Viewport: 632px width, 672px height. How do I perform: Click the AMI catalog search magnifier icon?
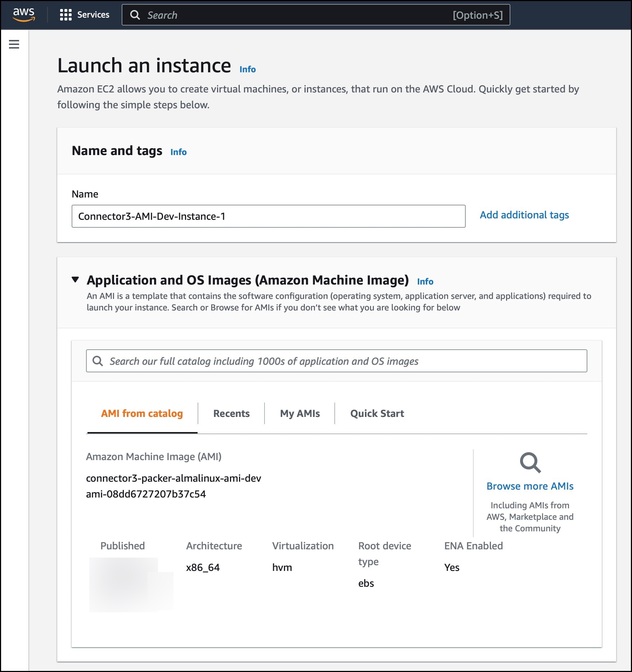point(98,361)
